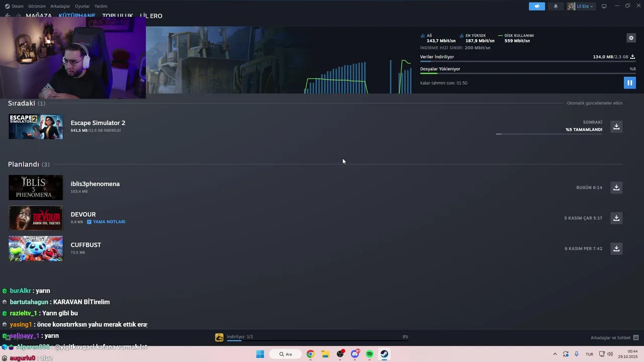Open DEVOUR game thumbnail
This screenshot has height=362, width=644.
click(x=36, y=218)
